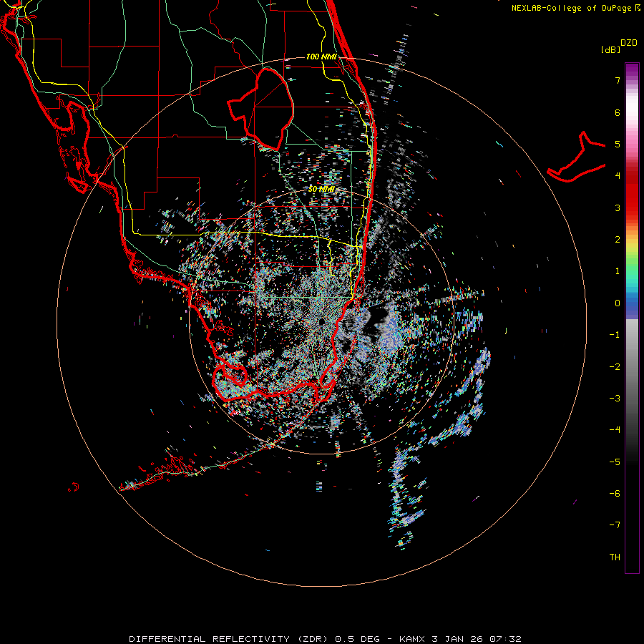Click the ZDR color scale bar
The width and height of the screenshot is (644, 644).
pos(632,318)
